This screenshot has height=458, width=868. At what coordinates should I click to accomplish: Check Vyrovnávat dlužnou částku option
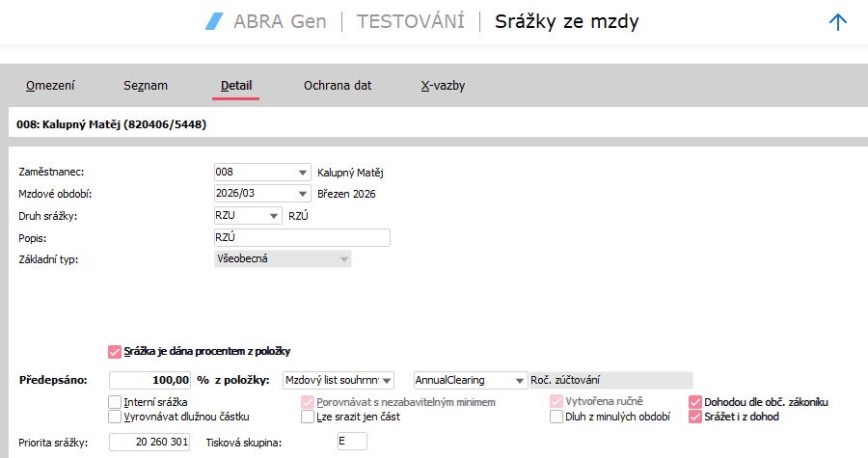(115, 417)
